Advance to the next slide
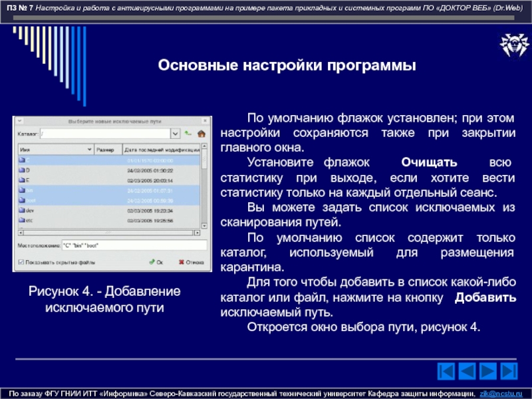Screen dimensions: 532x399 tap(490, 371)
